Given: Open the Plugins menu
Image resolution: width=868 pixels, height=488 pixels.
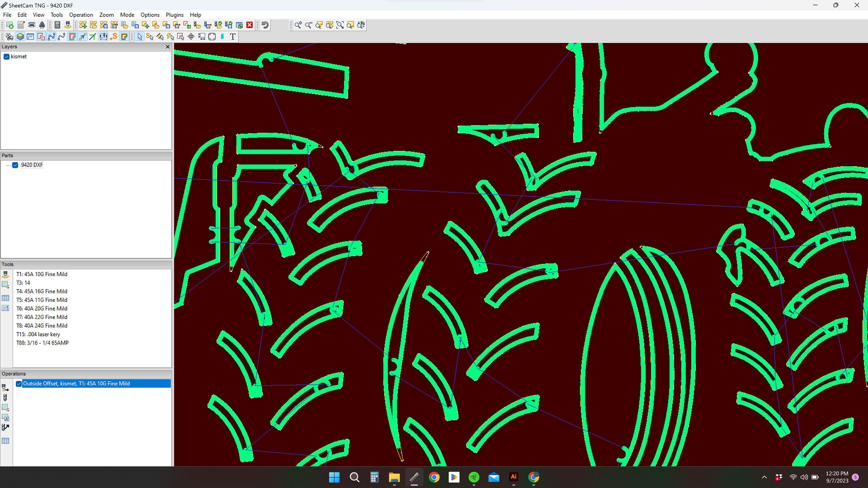Looking at the screenshot, I should click(174, 15).
